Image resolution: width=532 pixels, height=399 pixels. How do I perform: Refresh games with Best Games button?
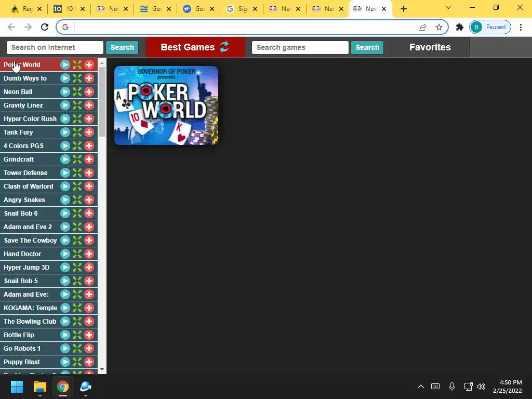(195, 47)
